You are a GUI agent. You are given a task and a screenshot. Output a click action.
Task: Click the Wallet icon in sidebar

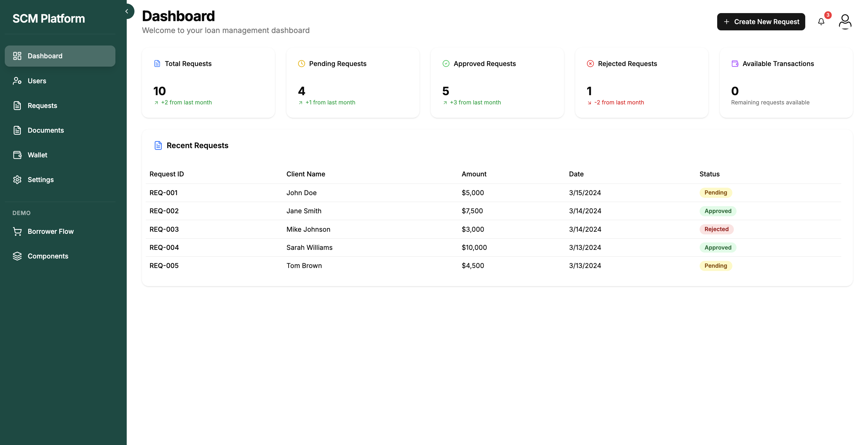(17, 155)
